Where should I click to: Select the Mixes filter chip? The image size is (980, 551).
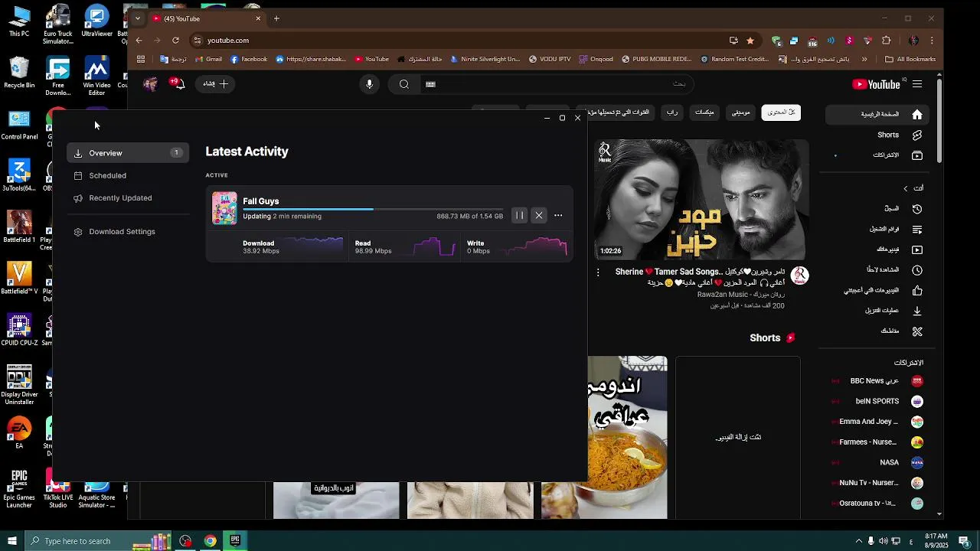(704, 112)
